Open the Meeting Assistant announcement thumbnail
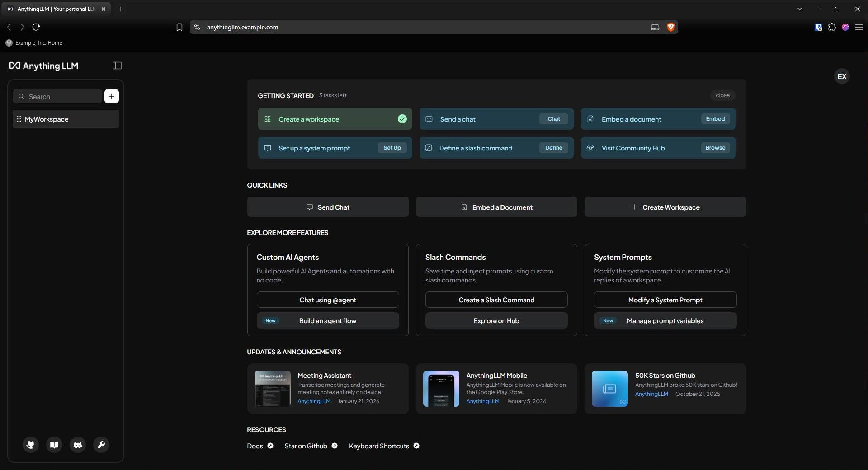 tap(273, 389)
